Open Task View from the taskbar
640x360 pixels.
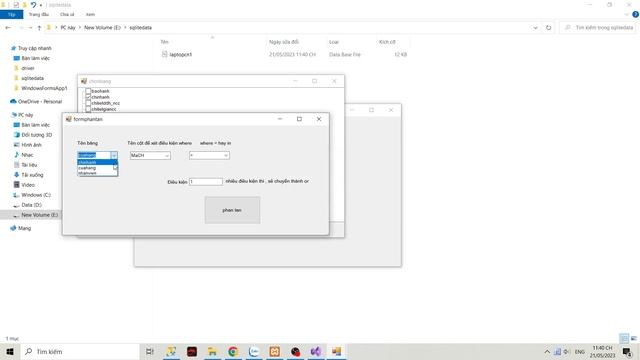click(150, 351)
